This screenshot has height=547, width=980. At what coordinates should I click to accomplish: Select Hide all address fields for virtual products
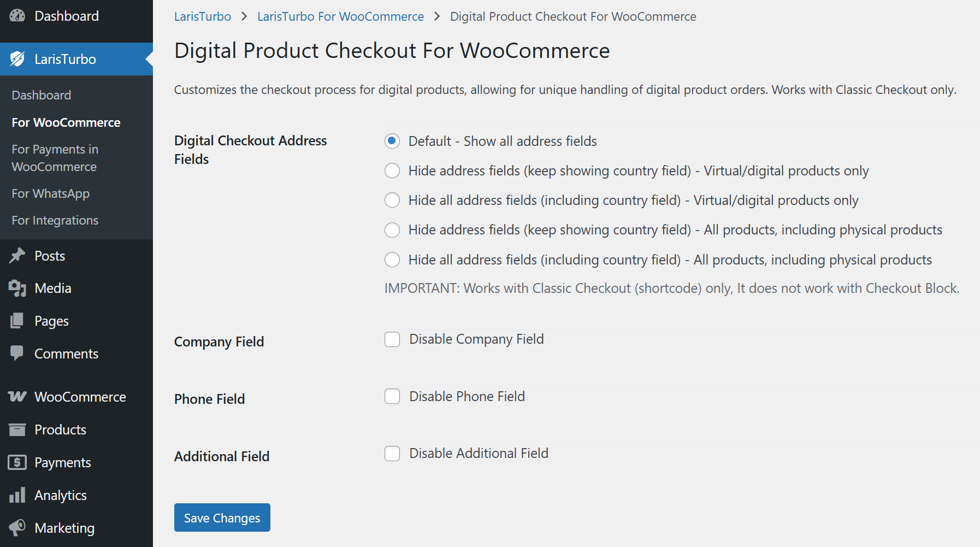coord(392,201)
